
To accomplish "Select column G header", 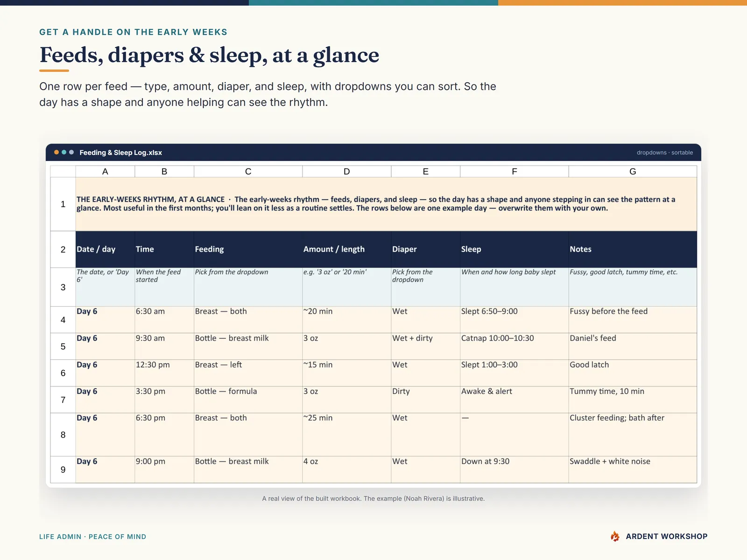I will click(x=633, y=171).
